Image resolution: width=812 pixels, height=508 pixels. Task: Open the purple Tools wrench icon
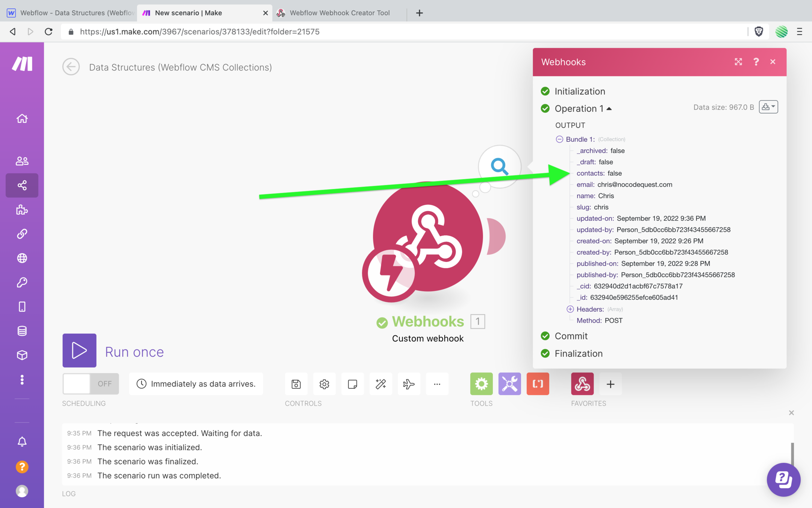click(x=509, y=384)
